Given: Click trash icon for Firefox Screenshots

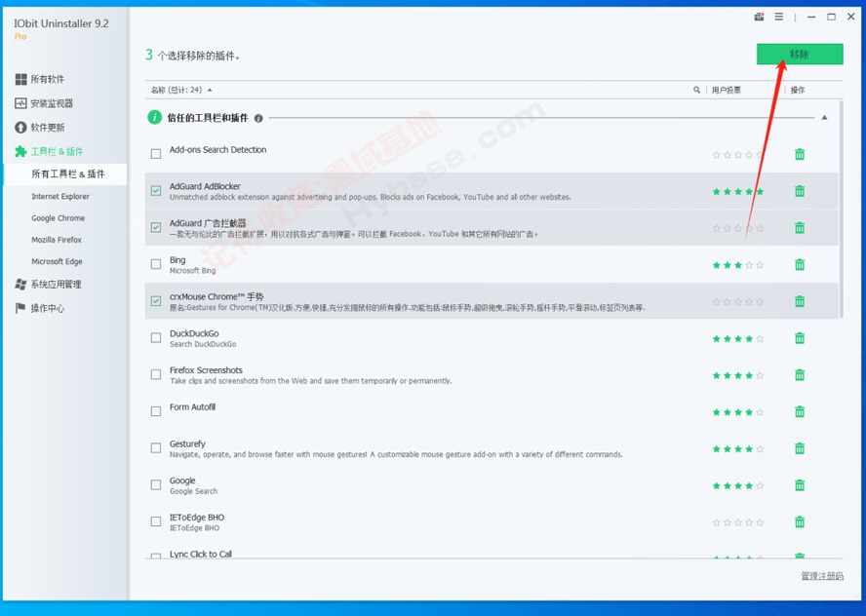Looking at the screenshot, I should tap(800, 375).
